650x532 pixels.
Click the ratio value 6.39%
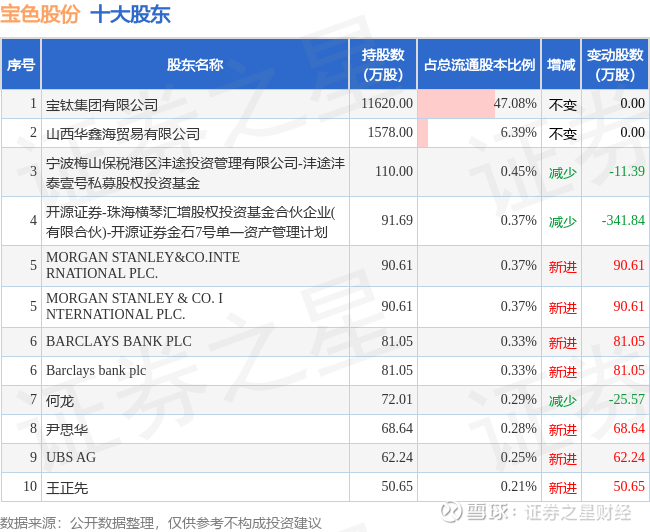click(519, 132)
